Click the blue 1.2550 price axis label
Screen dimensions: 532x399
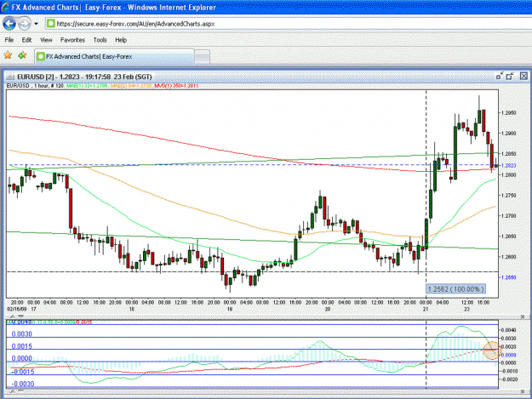(508, 277)
